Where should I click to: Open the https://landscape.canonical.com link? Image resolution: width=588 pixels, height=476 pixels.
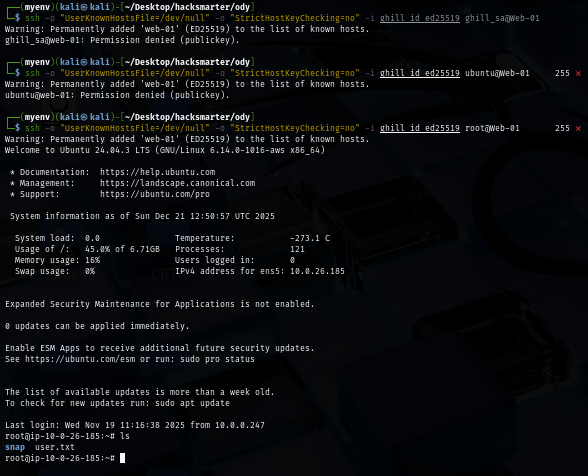click(177, 183)
